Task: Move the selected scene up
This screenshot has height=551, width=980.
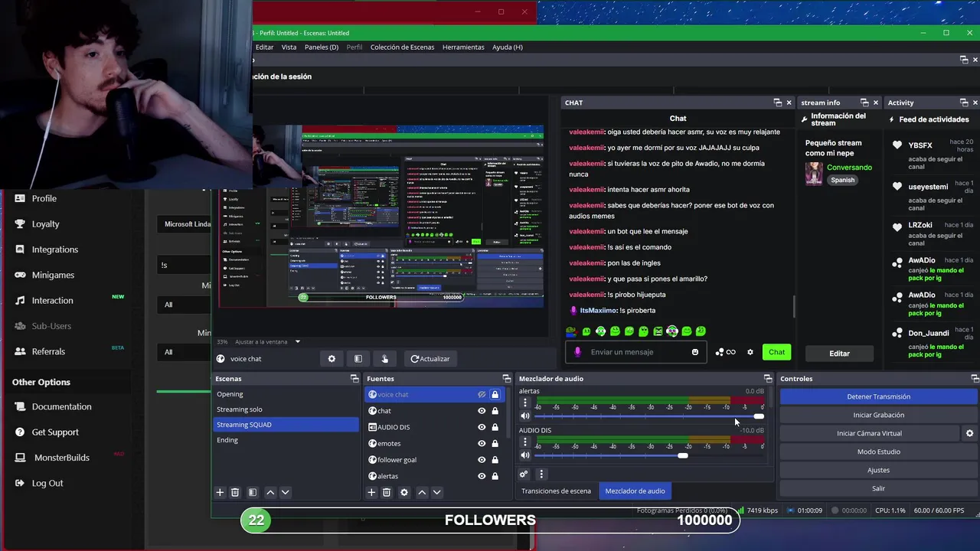Action: (x=269, y=492)
